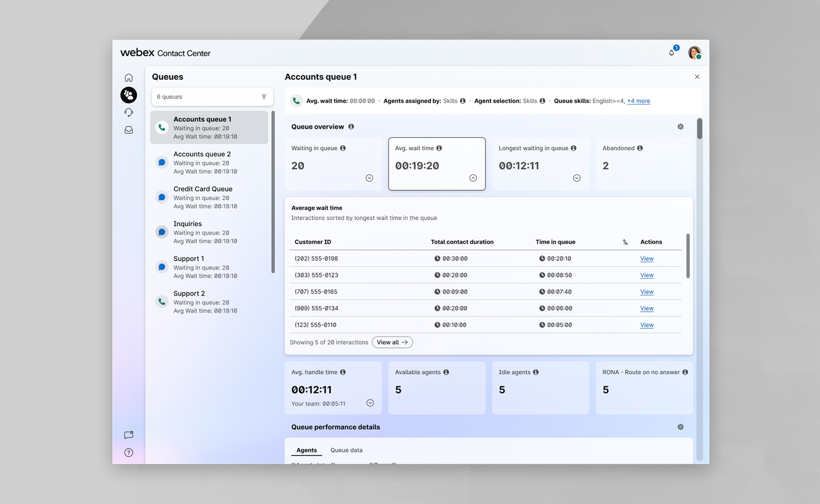820x504 pixels.
Task: Switch to the Queue data tab
Action: [346, 450]
